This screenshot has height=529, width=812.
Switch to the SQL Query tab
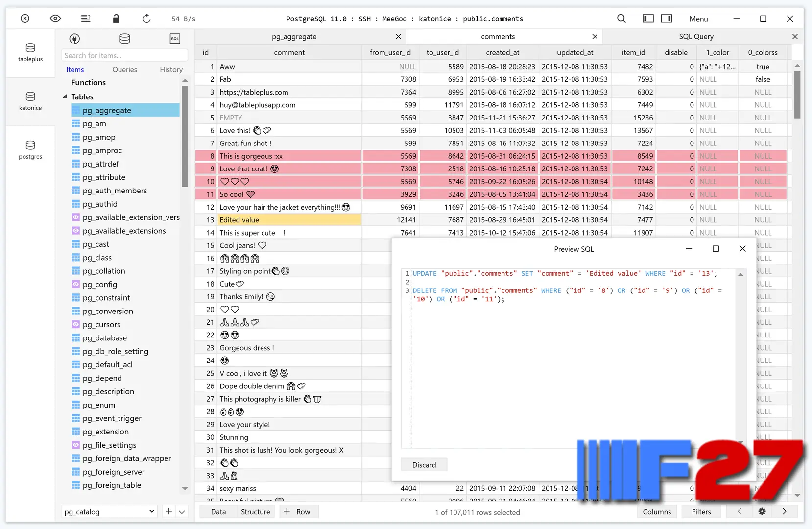click(696, 37)
